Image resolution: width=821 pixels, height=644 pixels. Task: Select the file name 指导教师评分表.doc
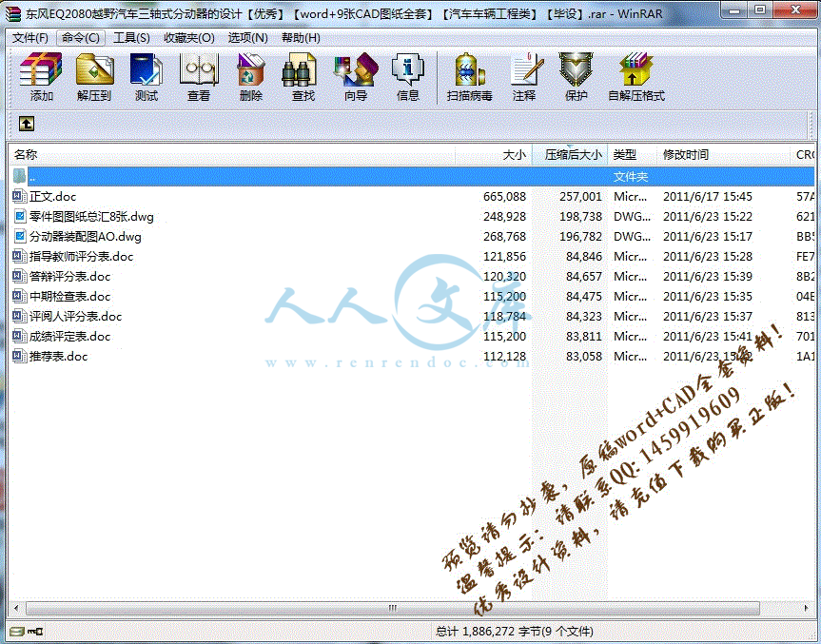tap(81, 256)
